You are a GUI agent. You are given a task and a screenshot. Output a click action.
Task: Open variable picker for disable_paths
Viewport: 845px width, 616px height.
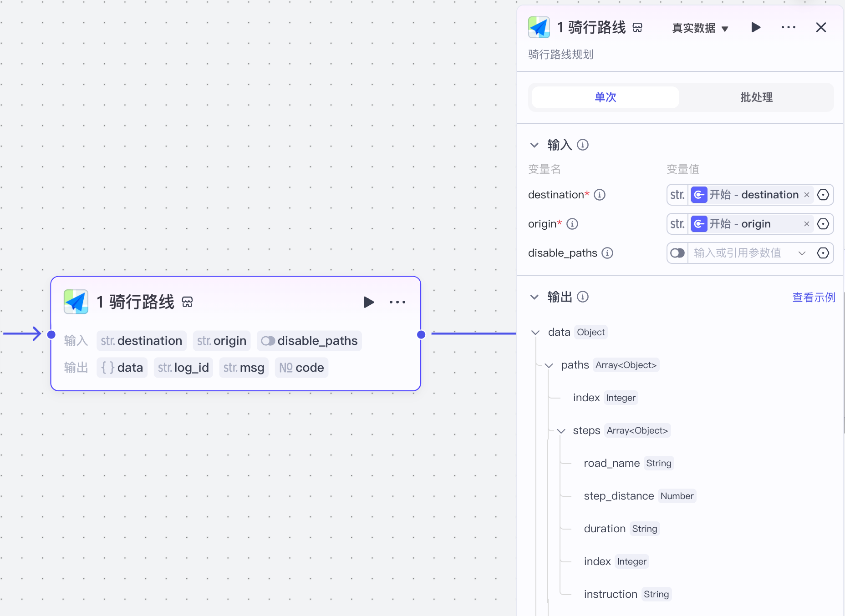click(823, 253)
